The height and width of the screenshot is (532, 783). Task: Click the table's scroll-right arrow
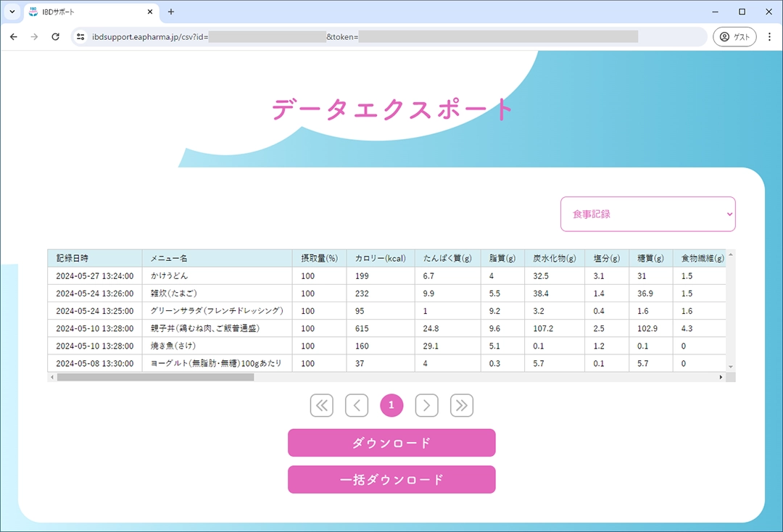pyautogui.click(x=721, y=378)
